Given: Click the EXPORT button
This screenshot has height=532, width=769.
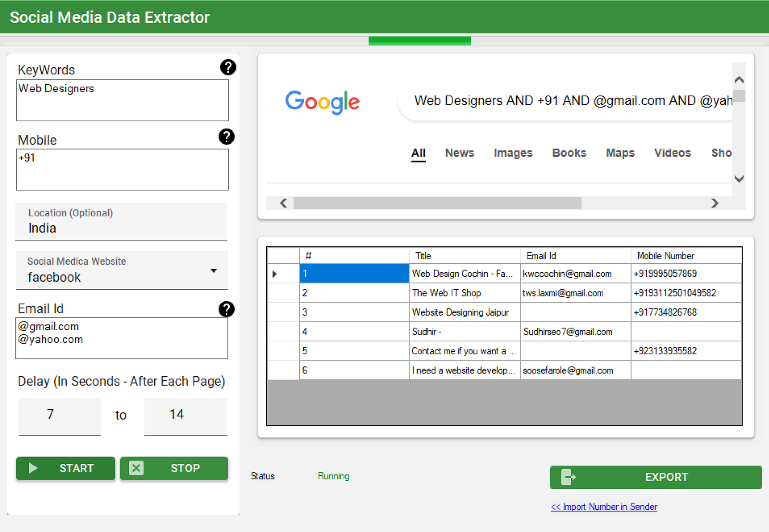Looking at the screenshot, I should 656,477.
